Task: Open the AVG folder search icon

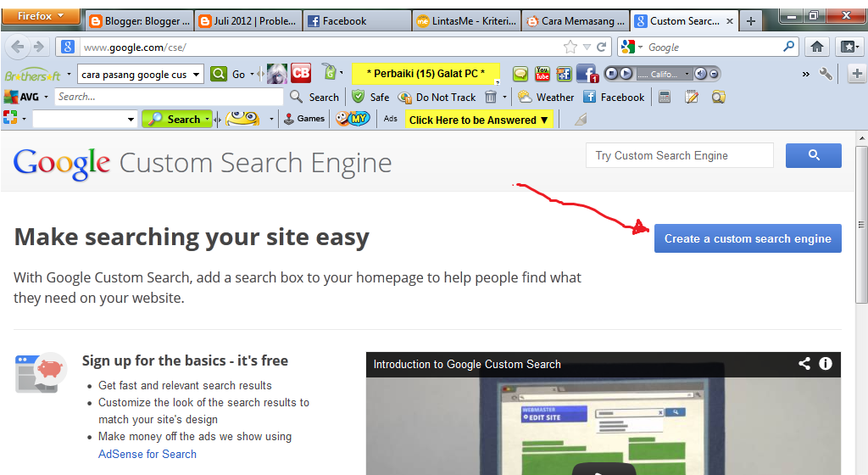Action: point(719,97)
